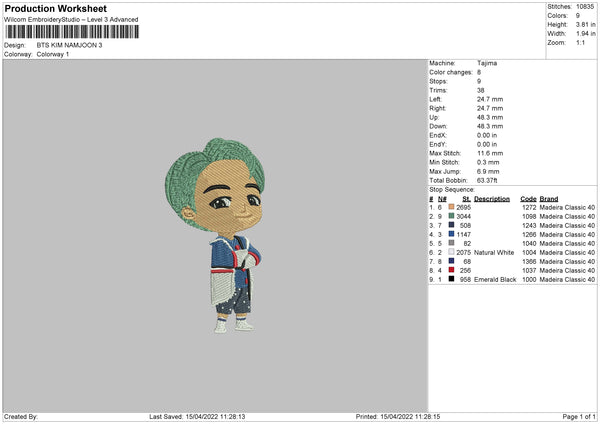600x424 pixels.
Task: Click the Max Jump value '6.9 mm'
Action: click(x=488, y=171)
